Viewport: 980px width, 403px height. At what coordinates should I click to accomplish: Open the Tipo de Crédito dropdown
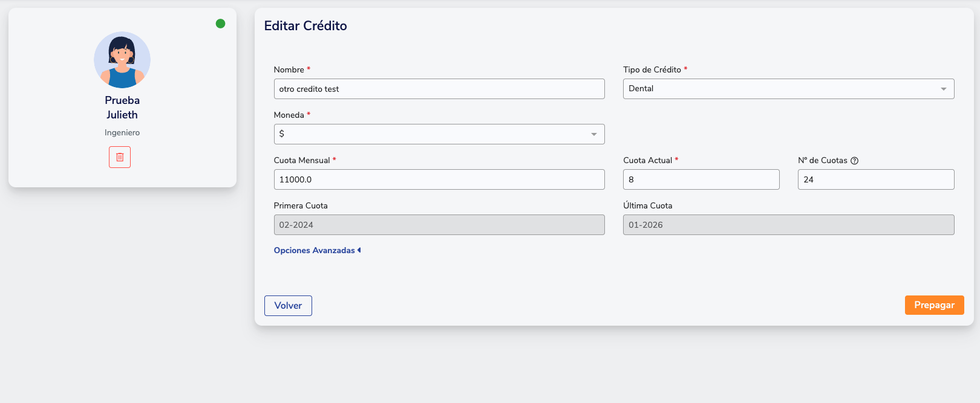coord(788,89)
